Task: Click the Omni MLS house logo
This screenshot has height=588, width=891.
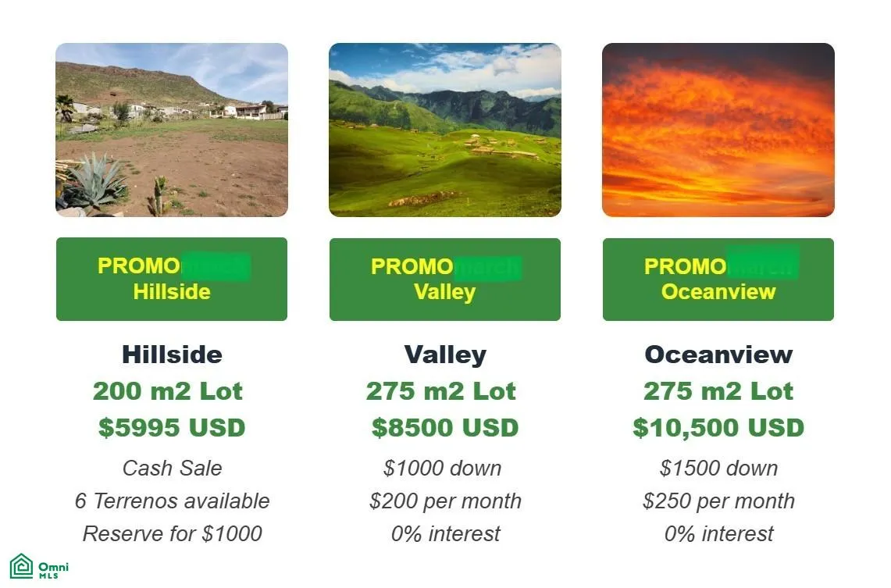Action: tap(22, 566)
